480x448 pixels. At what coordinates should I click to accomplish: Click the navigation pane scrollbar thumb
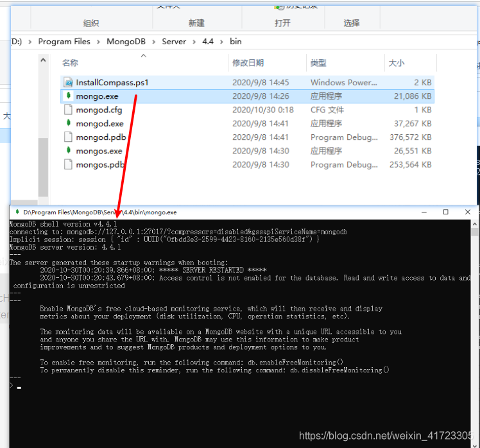click(43, 167)
